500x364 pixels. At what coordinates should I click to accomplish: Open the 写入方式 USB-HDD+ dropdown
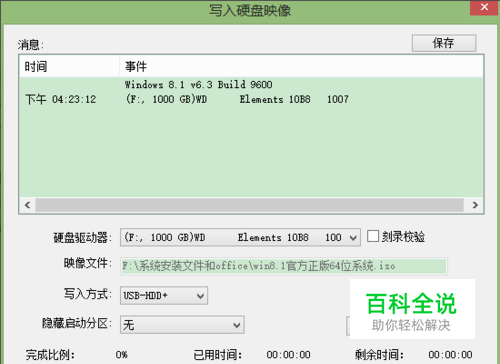tap(164, 295)
